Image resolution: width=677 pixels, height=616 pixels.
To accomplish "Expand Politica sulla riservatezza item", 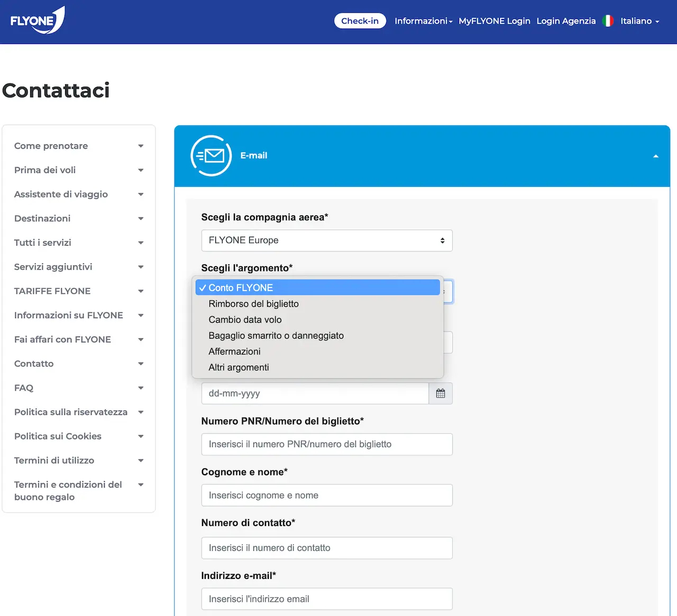I will (x=79, y=412).
